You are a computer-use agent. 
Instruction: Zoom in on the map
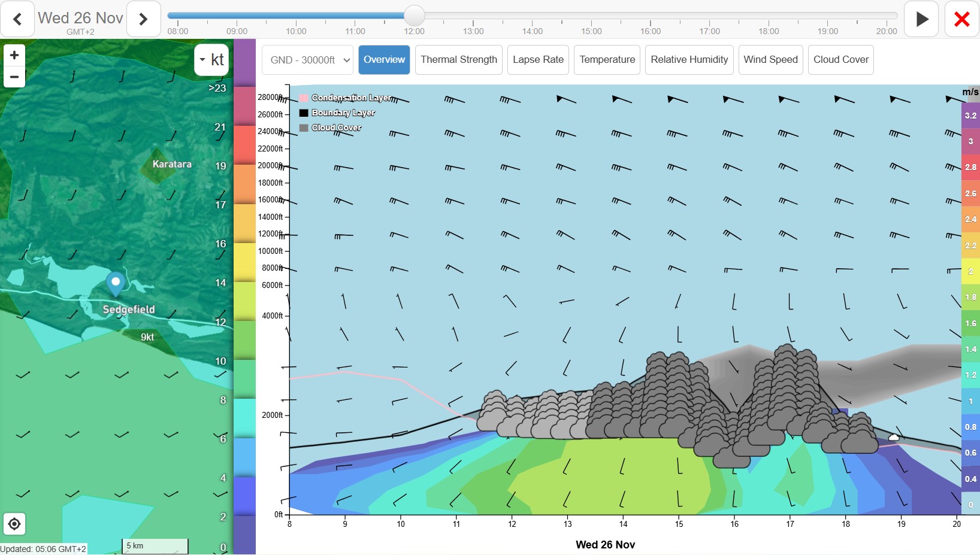[14, 55]
